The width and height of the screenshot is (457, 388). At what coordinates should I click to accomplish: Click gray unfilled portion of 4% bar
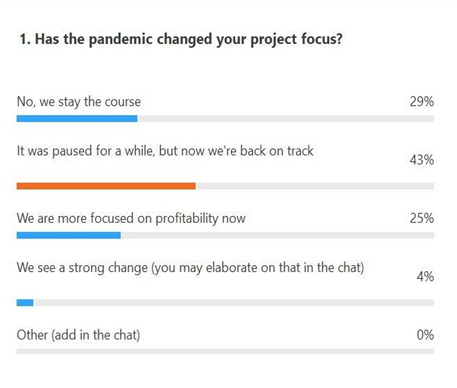(x=234, y=303)
